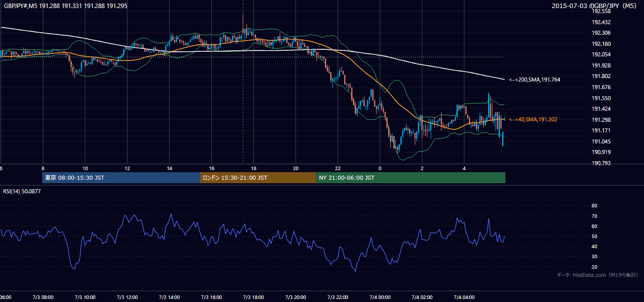This screenshot has height=302, width=644.
Task: Click price axis label 191.171
Action: 601,130
